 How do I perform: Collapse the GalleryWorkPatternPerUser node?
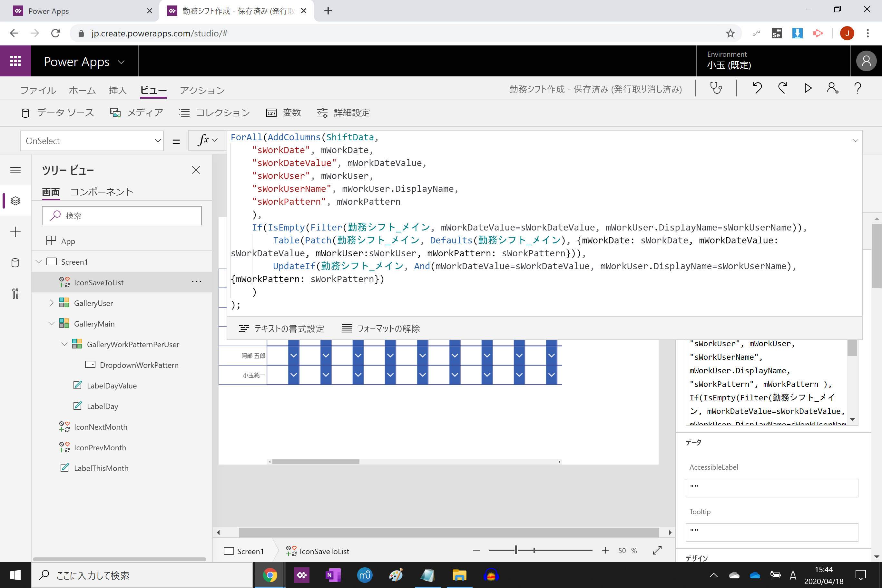64,344
